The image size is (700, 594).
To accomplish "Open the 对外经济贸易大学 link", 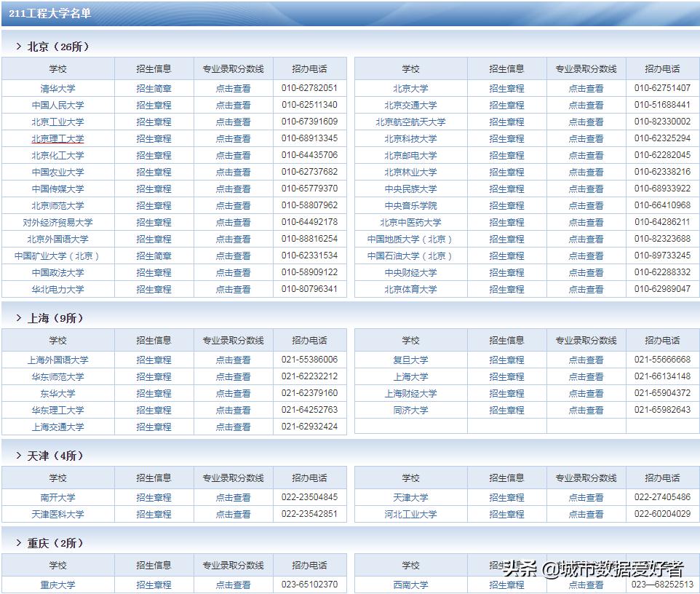I will [x=58, y=223].
